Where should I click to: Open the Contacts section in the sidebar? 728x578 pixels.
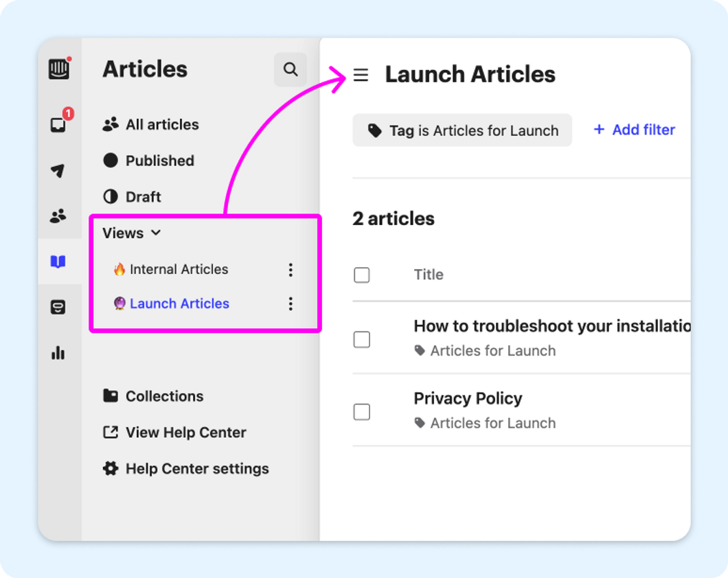click(60, 216)
